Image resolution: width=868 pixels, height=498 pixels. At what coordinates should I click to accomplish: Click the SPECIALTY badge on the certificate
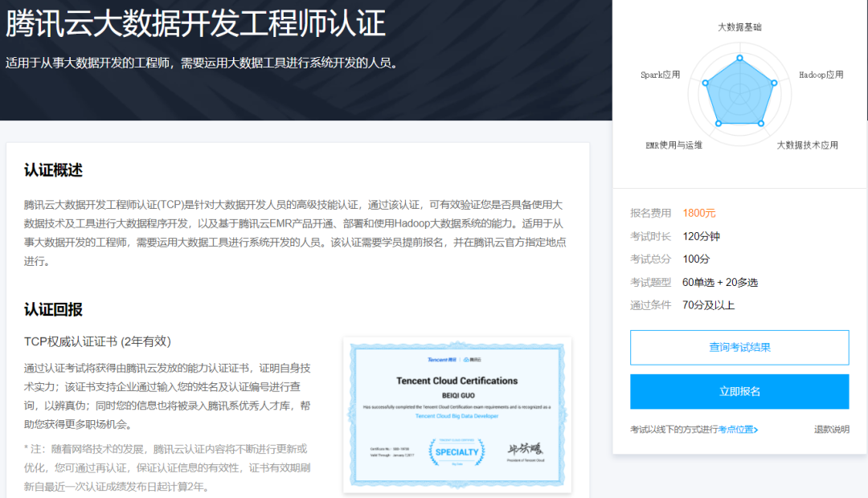click(x=457, y=451)
